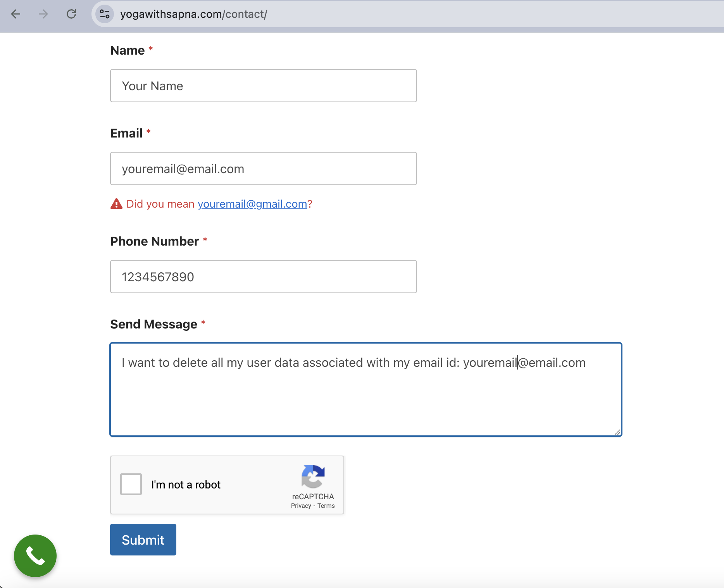Reload the page with refresh icon

[71, 14]
